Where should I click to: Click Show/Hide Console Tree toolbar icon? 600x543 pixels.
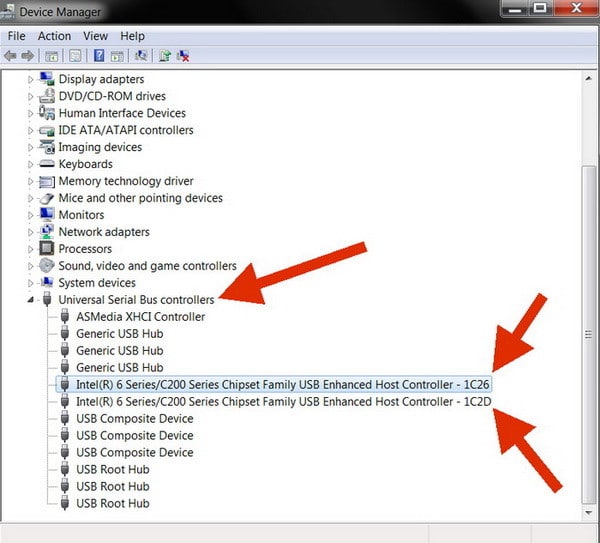(52, 56)
